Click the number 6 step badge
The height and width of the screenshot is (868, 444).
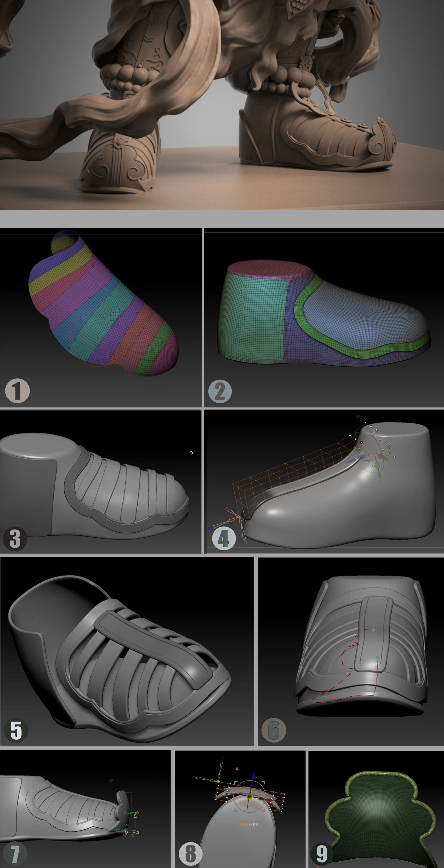(x=274, y=730)
